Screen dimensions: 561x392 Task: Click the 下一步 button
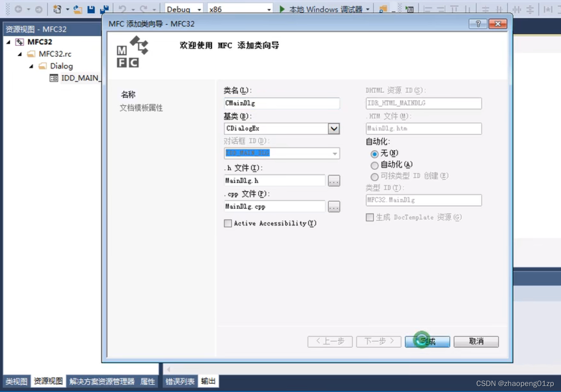[379, 341]
